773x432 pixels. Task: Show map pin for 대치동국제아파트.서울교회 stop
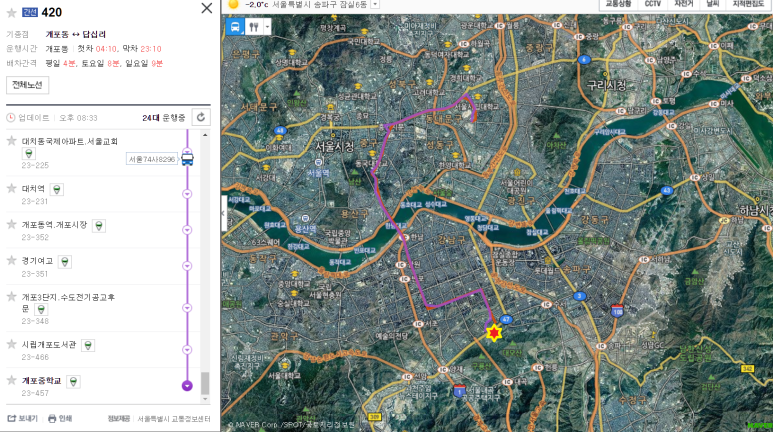tap(29, 153)
